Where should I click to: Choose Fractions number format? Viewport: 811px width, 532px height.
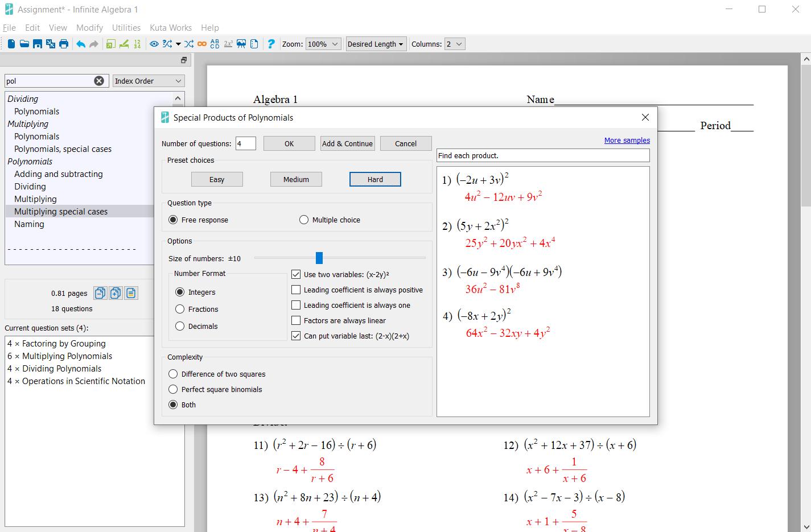coord(180,309)
